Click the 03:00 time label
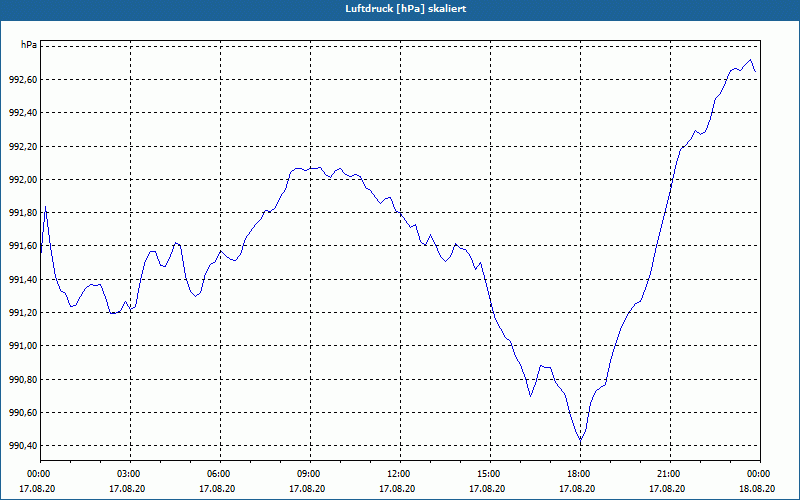 130,474
